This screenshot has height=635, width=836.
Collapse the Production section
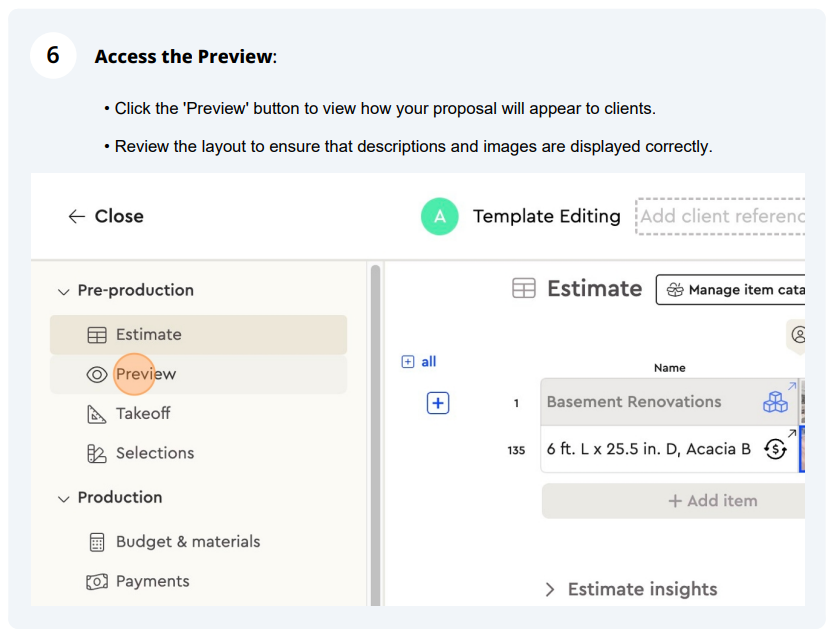(63, 499)
